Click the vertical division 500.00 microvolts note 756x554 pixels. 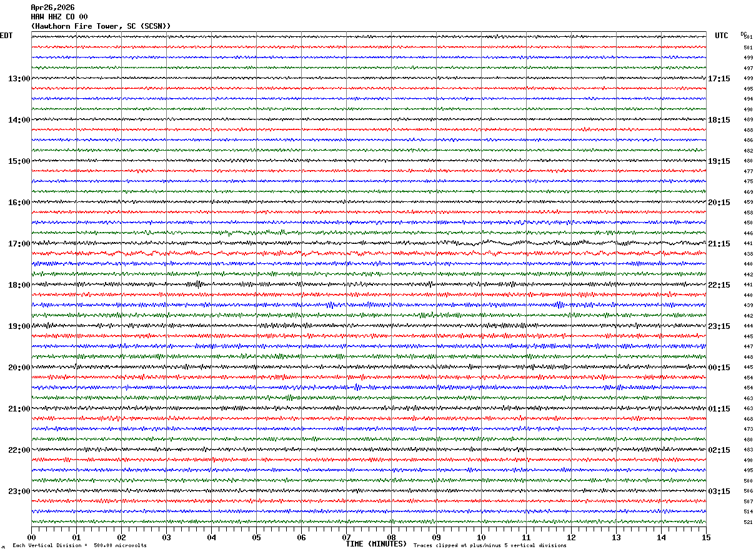pyautogui.click(x=79, y=545)
